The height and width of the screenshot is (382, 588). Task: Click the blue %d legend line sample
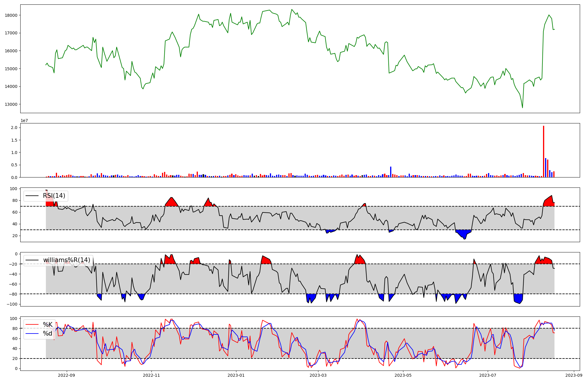coord(32,334)
